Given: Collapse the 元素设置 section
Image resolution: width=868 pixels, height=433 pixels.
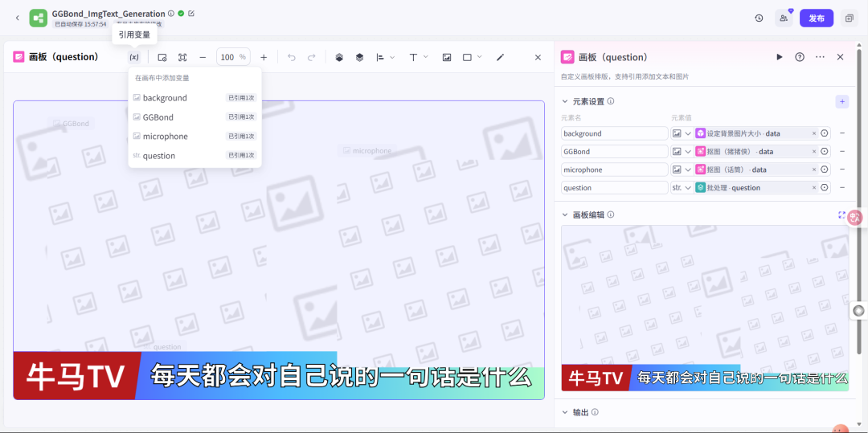Looking at the screenshot, I should [567, 101].
